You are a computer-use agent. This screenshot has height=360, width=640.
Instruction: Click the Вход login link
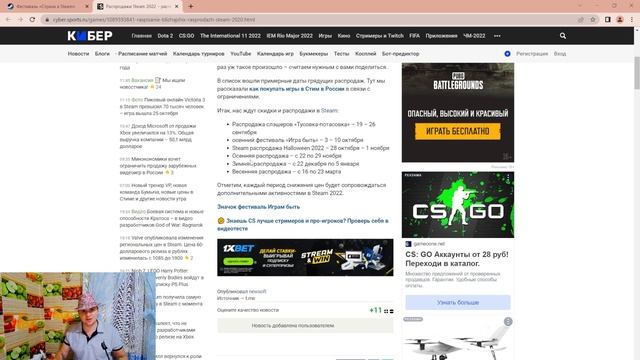[x=560, y=53]
